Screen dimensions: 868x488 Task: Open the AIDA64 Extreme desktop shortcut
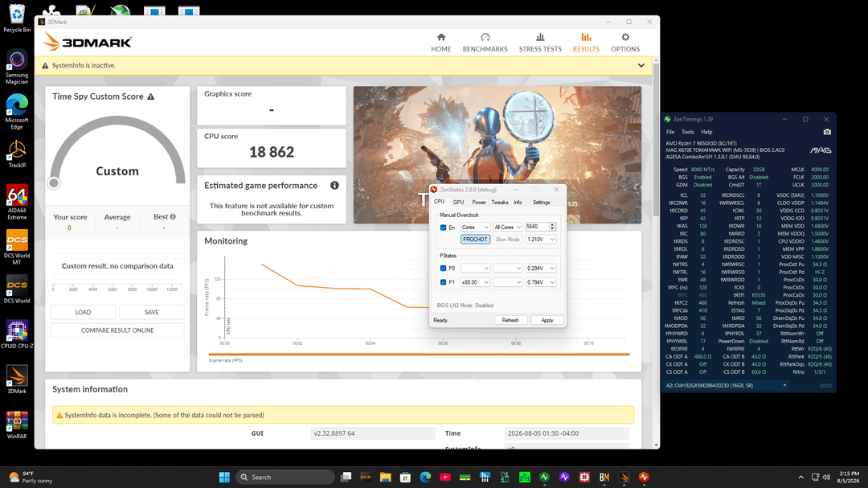tap(17, 202)
